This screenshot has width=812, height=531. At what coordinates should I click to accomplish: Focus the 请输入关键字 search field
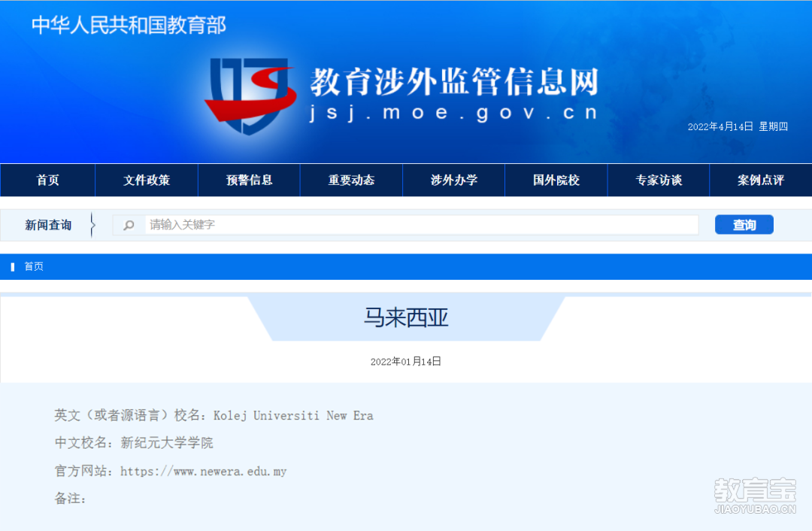422,225
